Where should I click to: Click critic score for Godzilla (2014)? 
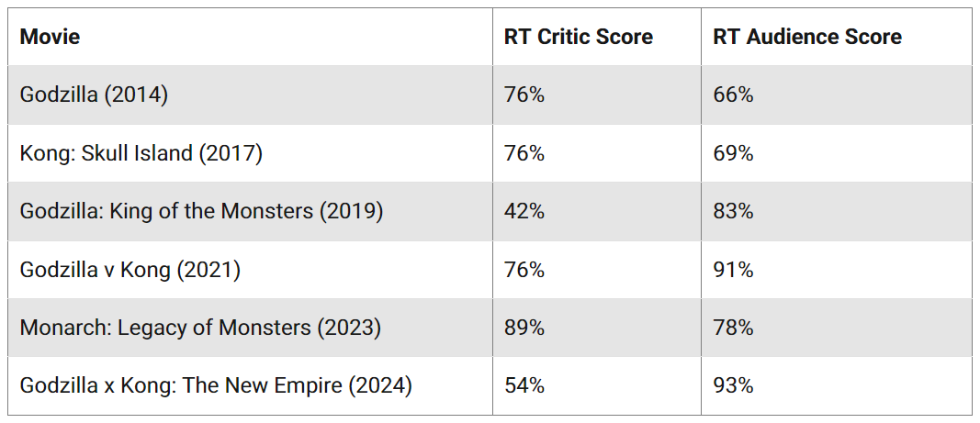pyautogui.click(x=524, y=95)
